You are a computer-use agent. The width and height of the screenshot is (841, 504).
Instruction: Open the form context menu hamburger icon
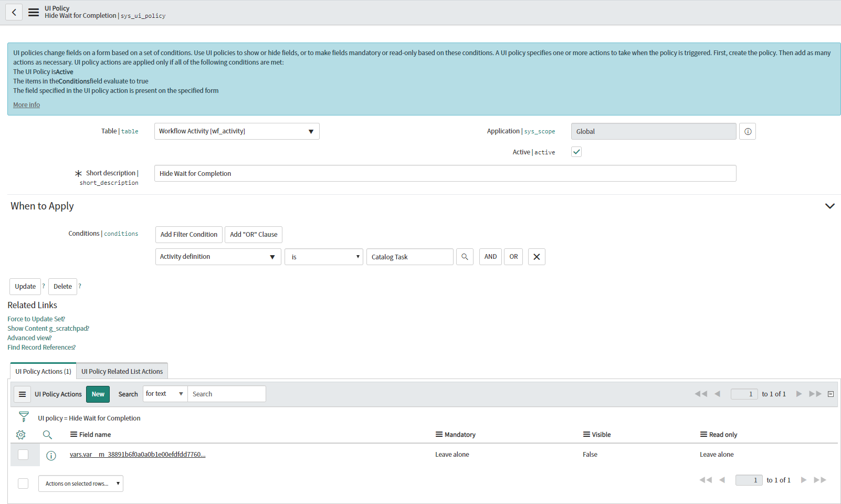click(x=34, y=12)
